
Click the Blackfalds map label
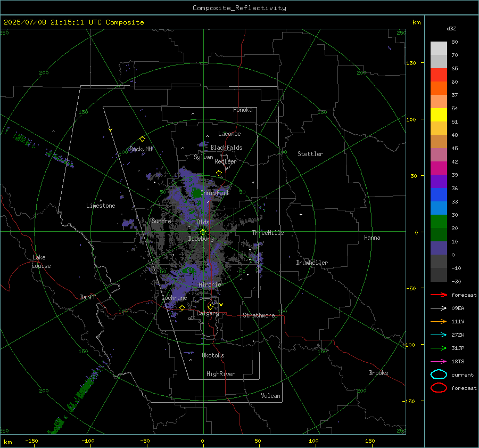[226, 148]
